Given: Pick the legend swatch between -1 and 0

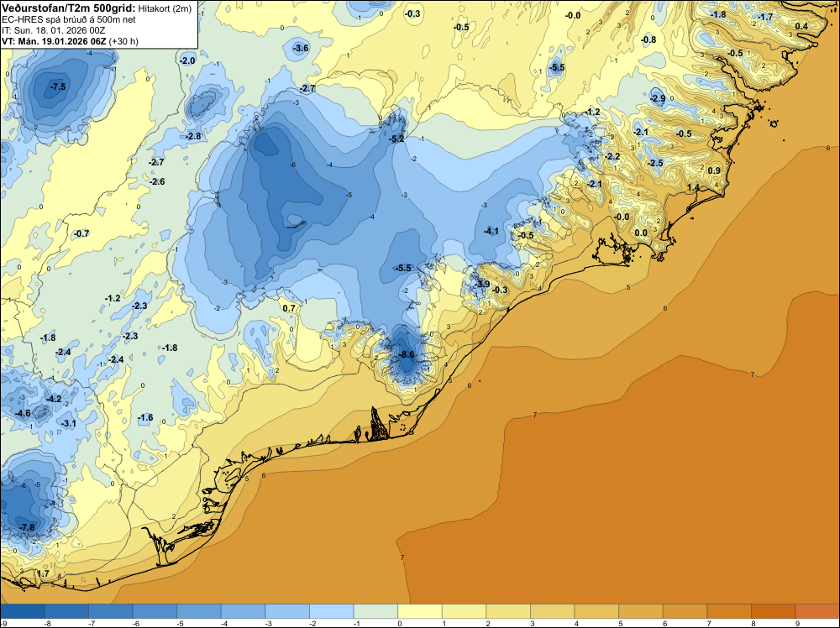Looking at the screenshot, I should click(375, 611).
